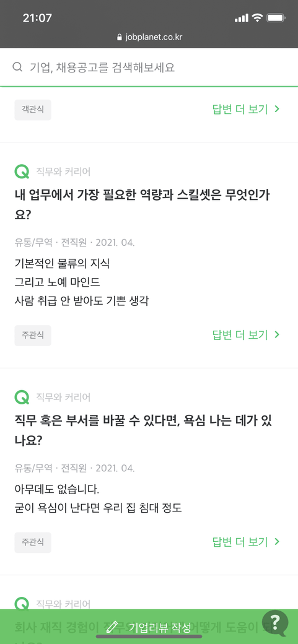The width and height of the screenshot is (298, 644).
Task: Expand 답변 더 보기 for the department change question
Action: click(246, 542)
